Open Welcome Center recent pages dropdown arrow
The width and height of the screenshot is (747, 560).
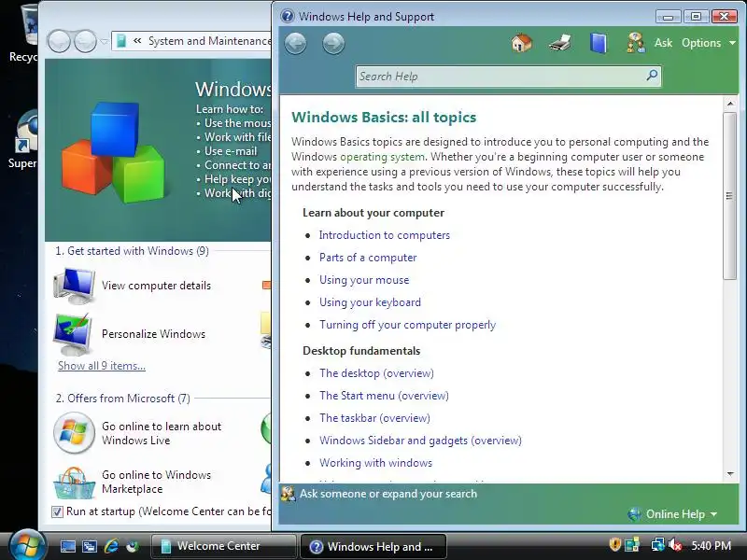point(105,41)
